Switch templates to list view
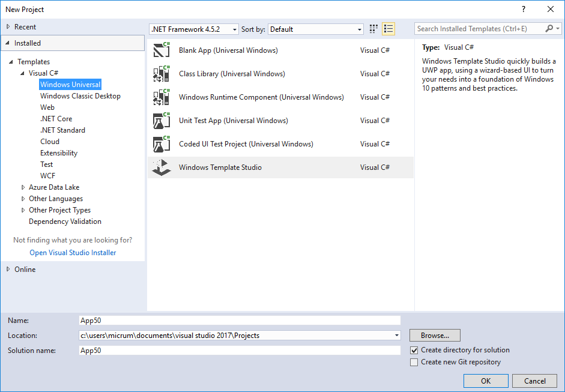Viewport: 565px width, 392px height. tap(388, 28)
